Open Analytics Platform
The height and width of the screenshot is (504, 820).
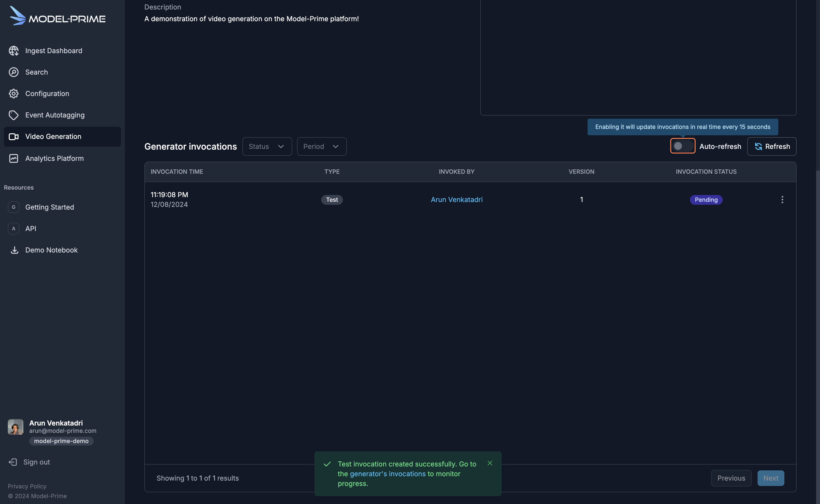pyautogui.click(x=62, y=158)
